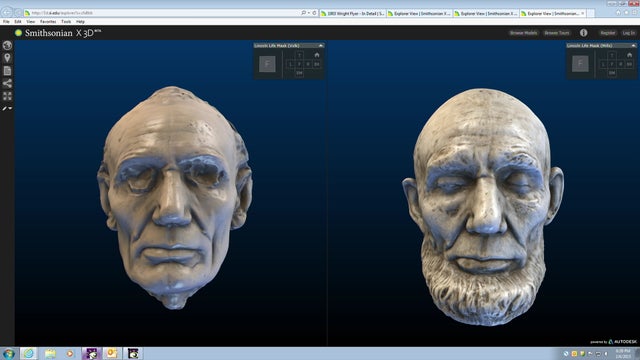This screenshot has width=640, height=360.
Task: Open the View menu
Action: coord(31,22)
